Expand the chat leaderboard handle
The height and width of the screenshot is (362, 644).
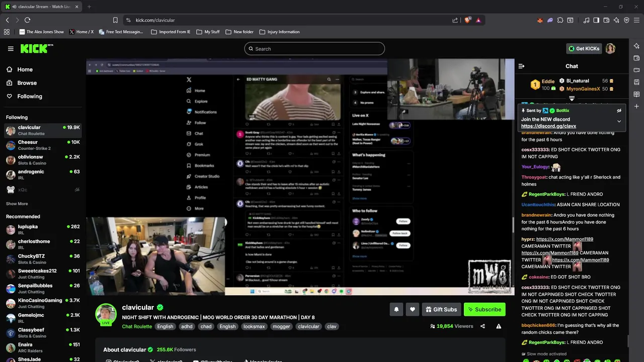tap(572, 99)
